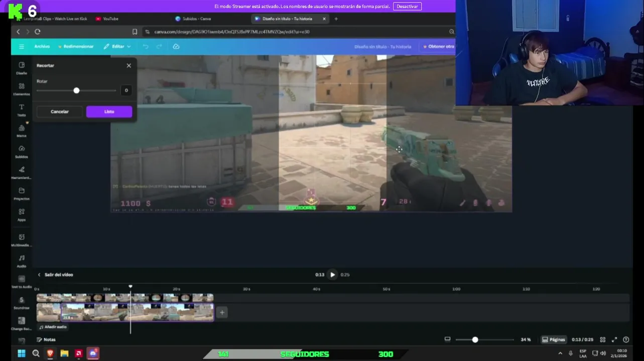Click the undo arrow in Canva toolbar

coord(146,47)
